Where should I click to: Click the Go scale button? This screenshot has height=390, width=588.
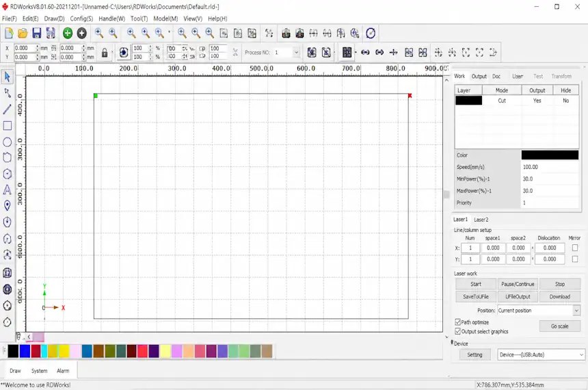560,326
